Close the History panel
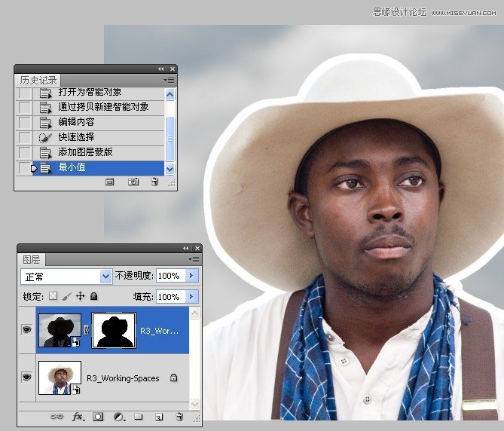Screen dimensions: 504x431 (173, 69)
